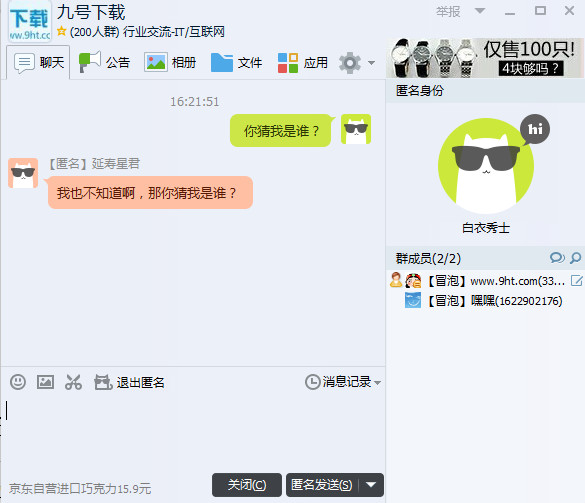585x503 pixels.
Task: Click the group category 行业交流-IT/互联网 text
Action: [174, 32]
